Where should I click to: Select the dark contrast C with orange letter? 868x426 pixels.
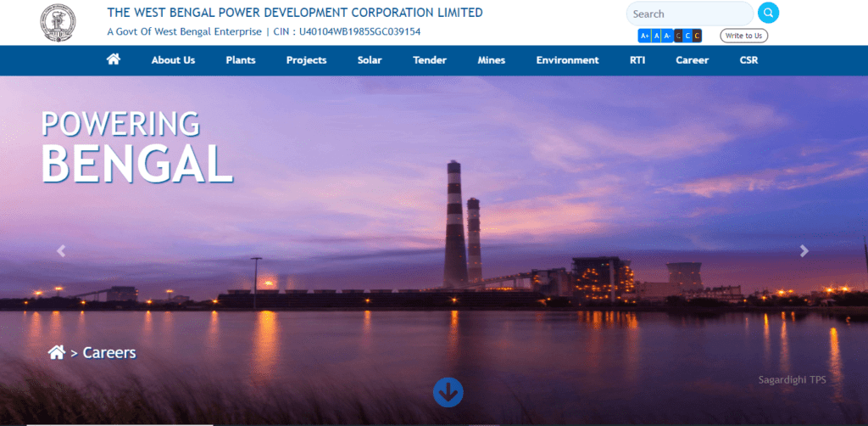697,36
